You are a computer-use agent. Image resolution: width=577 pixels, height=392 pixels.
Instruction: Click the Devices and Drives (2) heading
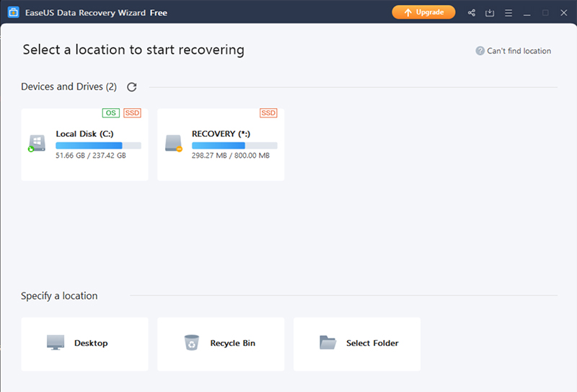pyautogui.click(x=69, y=86)
